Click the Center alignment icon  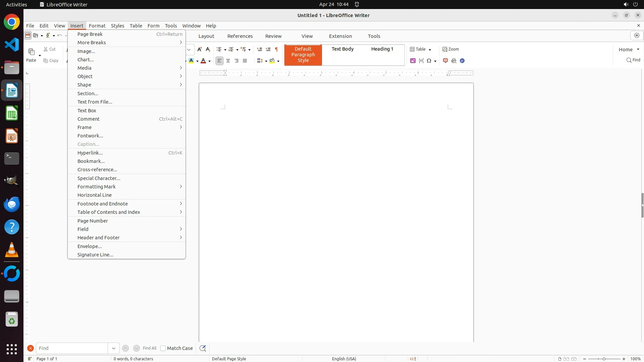click(x=228, y=61)
